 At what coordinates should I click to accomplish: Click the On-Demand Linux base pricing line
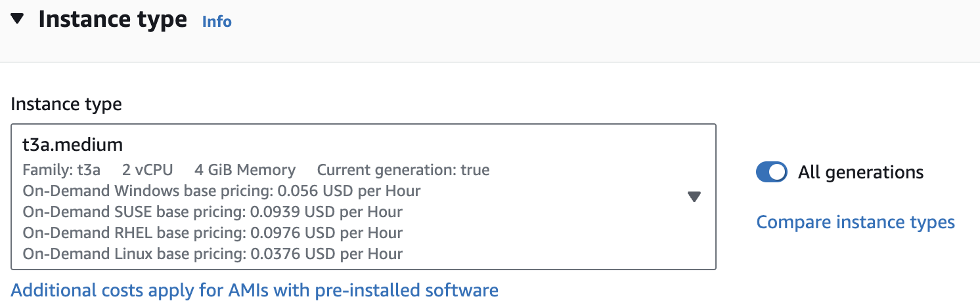(x=212, y=253)
